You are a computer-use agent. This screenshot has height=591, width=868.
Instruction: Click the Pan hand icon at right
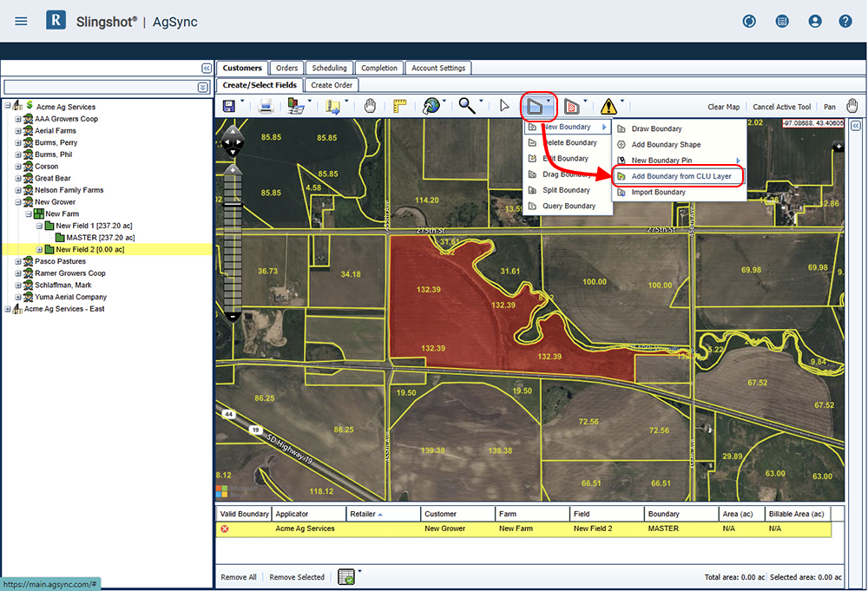coord(852,106)
